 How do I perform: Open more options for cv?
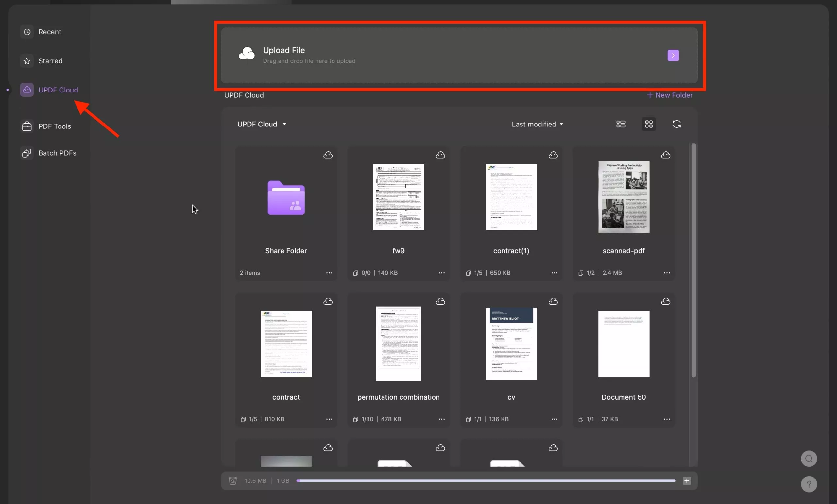point(554,419)
